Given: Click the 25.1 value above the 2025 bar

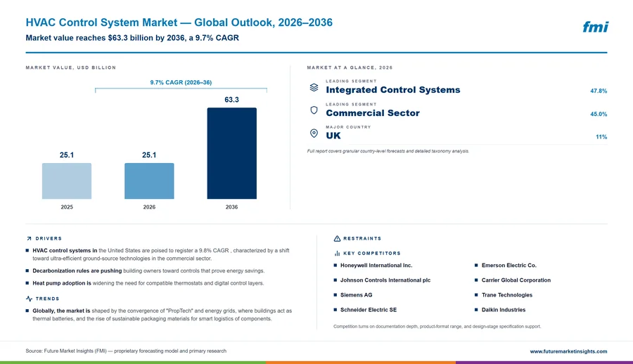Looking at the screenshot, I should coord(67,155).
